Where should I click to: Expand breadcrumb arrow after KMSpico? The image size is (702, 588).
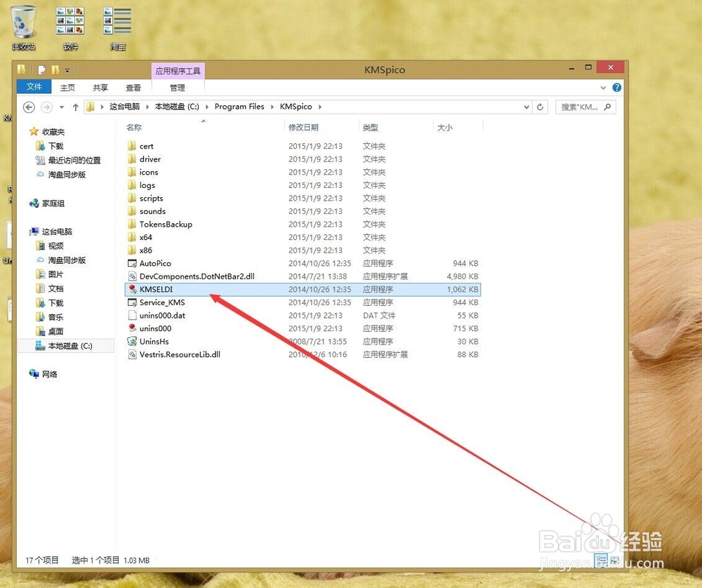(319, 107)
